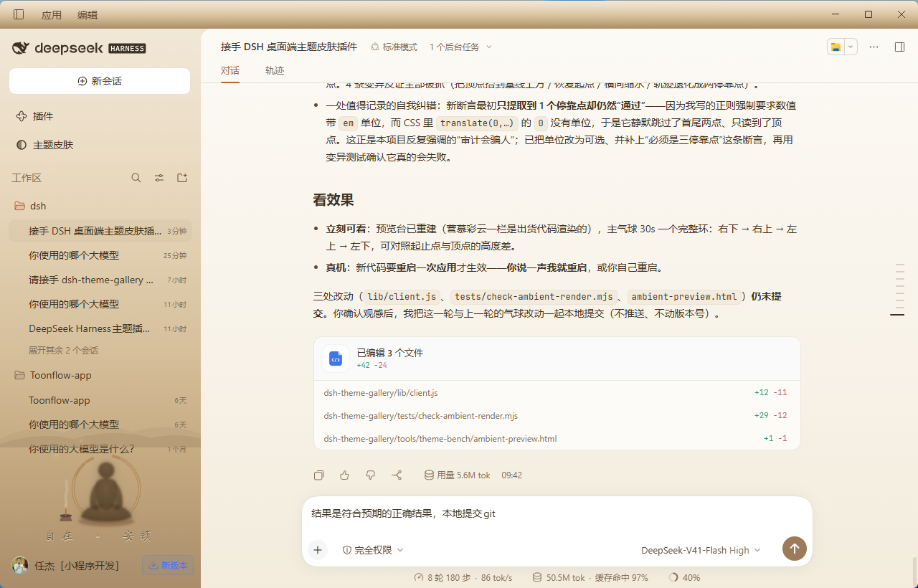Give a thumbs down to the response

coord(370,475)
